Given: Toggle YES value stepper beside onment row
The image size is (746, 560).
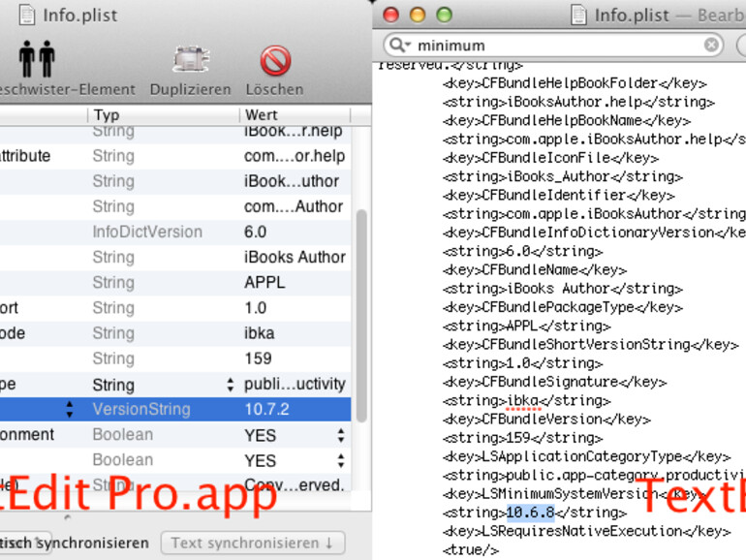Looking at the screenshot, I should click(x=341, y=435).
